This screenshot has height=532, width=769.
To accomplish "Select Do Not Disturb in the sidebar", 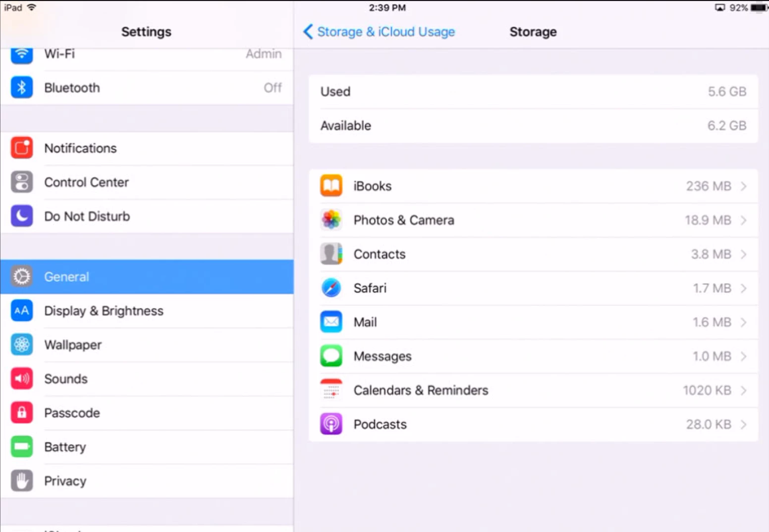I will click(147, 216).
